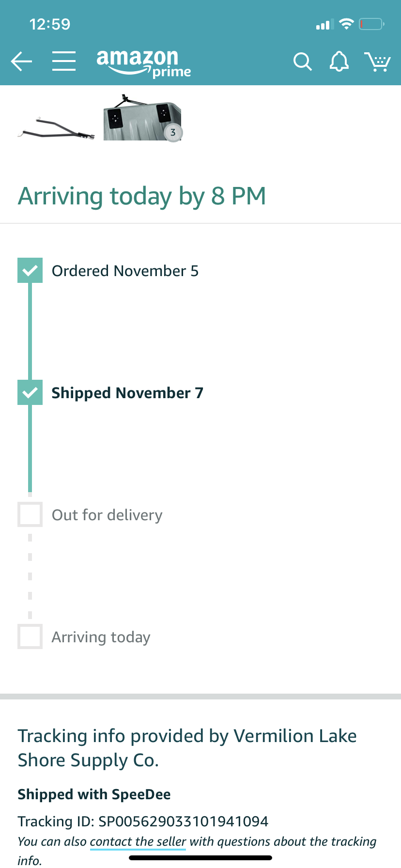Open notifications bell icon

[x=339, y=62]
